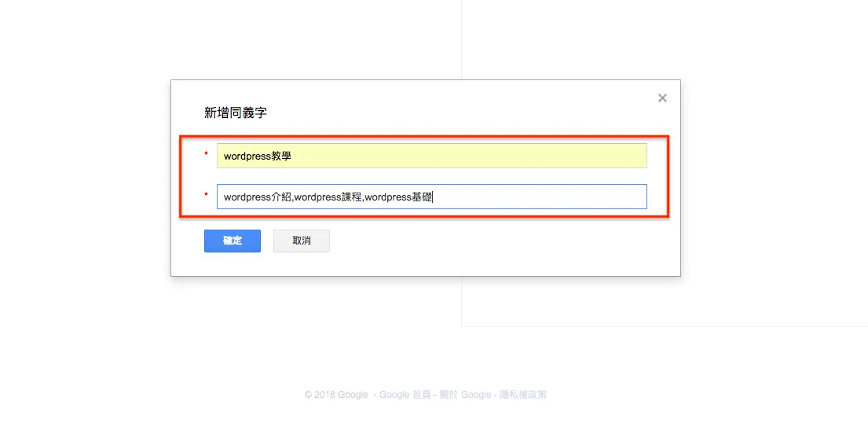868x427 pixels.
Task: Focus the synonyms field with wordpress介紹
Action: coord(432,197)
